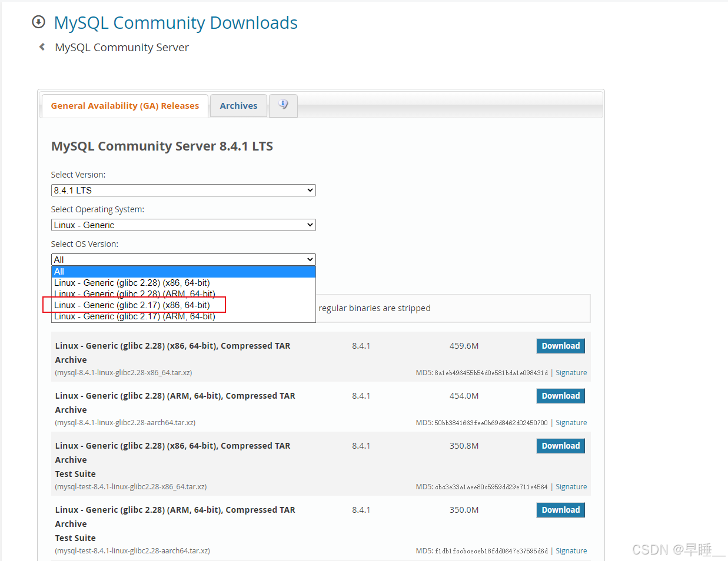This screenshot has width=728, height=561.
Task: Open the Linux - Generic operating system dropdown
Action: (x=183, y=225)
